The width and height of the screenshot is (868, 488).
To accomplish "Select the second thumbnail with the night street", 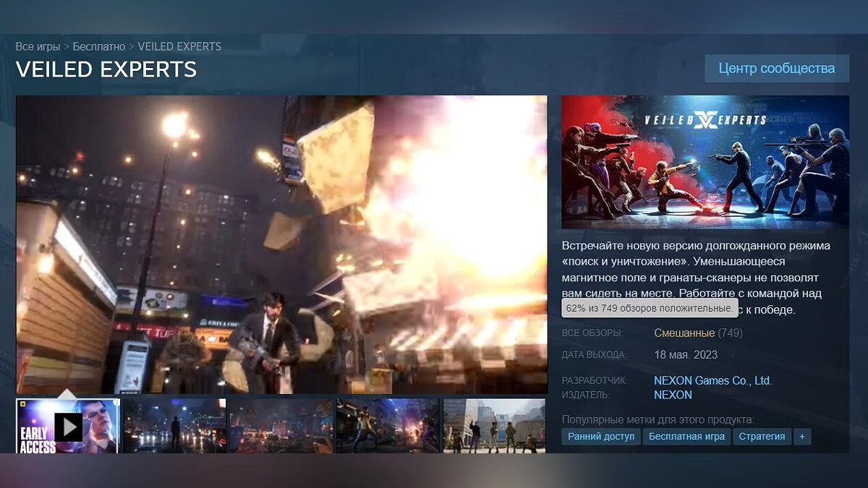I will pyautogui.click(x=174, y=427).
